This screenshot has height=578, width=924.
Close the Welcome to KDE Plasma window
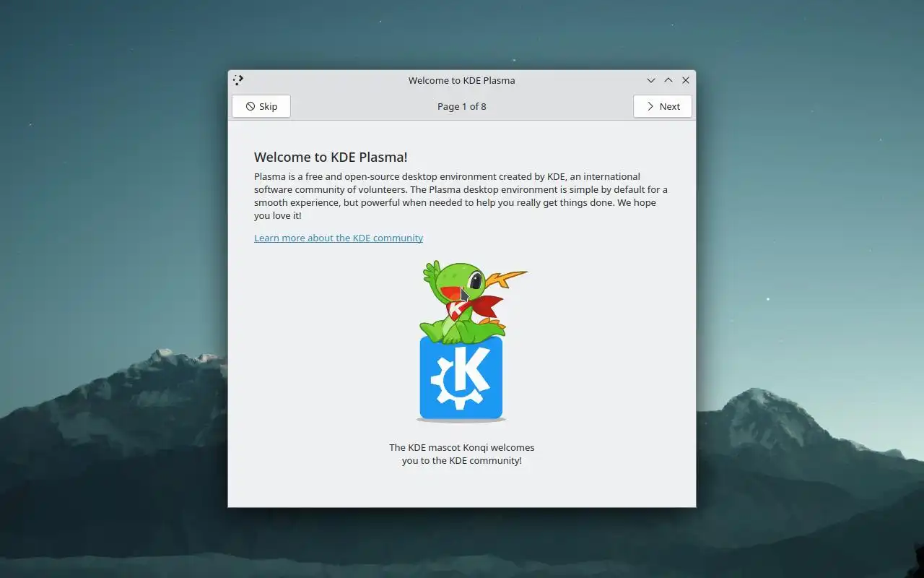point(686,80)
